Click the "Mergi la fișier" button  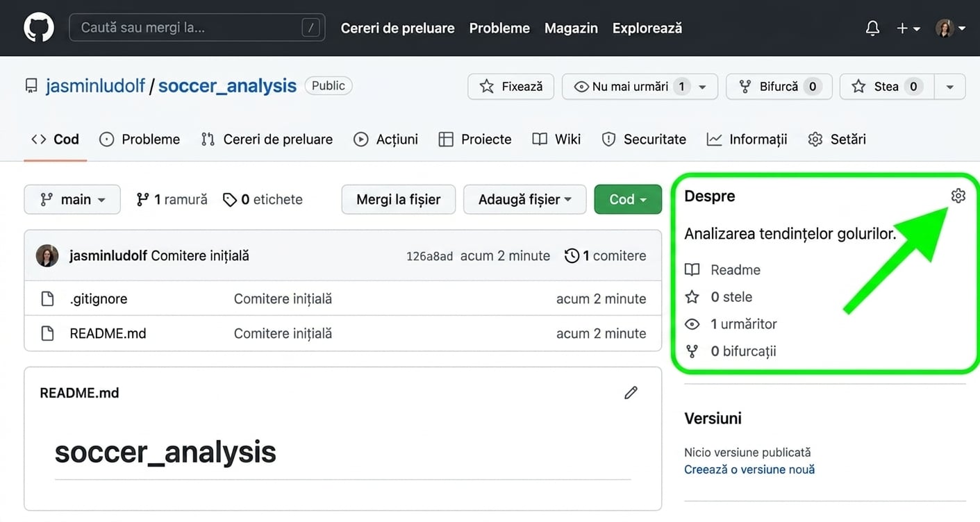pyautogui.click(x=399, y=199)
